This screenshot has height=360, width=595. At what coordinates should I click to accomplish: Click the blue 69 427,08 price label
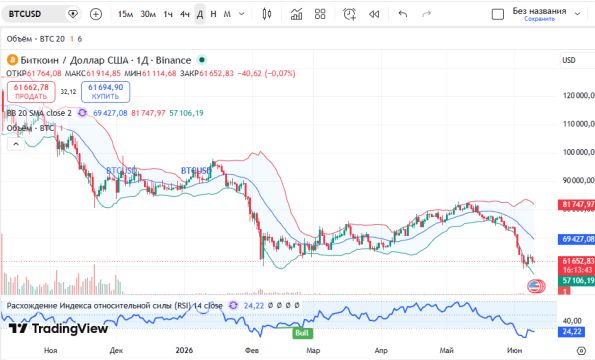[x=576, y=239]
